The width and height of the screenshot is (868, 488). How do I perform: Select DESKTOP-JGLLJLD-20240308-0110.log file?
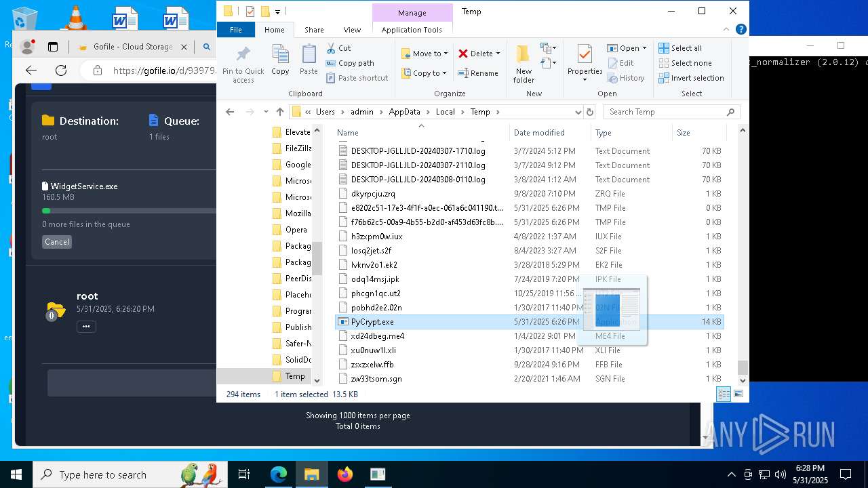530,180
